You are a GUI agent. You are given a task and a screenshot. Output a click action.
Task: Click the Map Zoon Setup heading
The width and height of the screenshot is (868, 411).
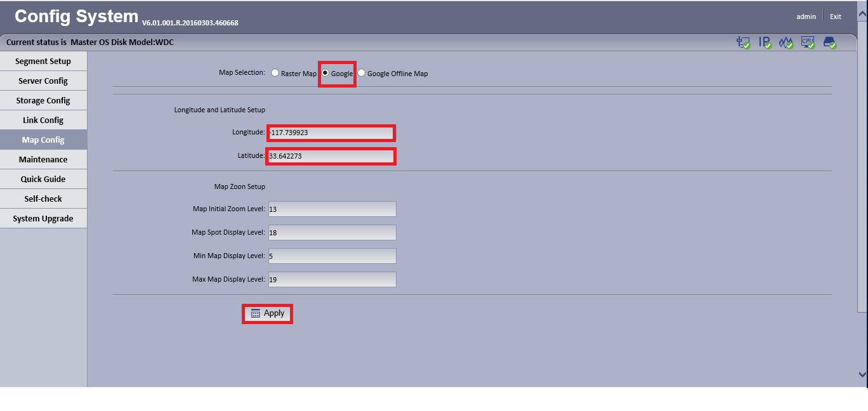pos(240,187)
